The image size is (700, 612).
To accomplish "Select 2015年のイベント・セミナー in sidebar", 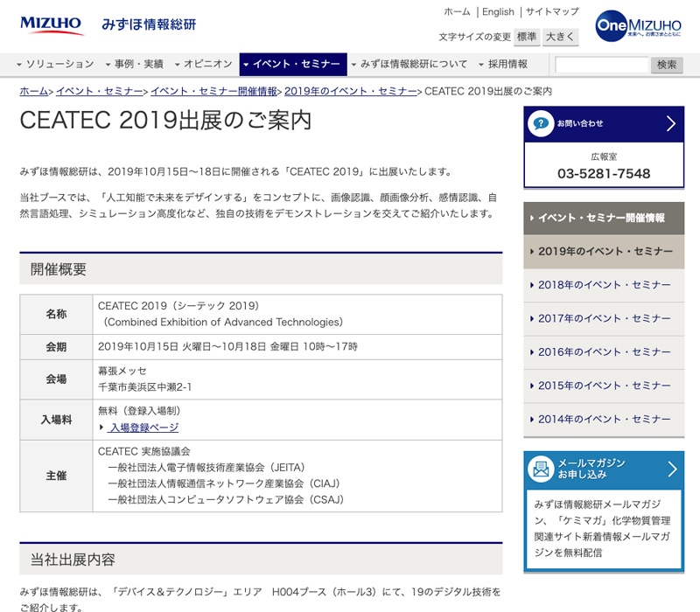I will [x=604, y=386].
